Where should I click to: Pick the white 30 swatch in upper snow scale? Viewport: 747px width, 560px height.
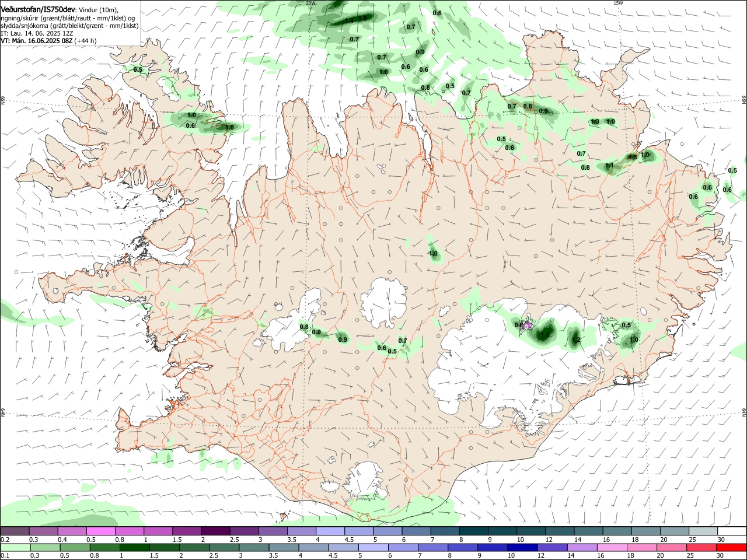coord(731,531)
